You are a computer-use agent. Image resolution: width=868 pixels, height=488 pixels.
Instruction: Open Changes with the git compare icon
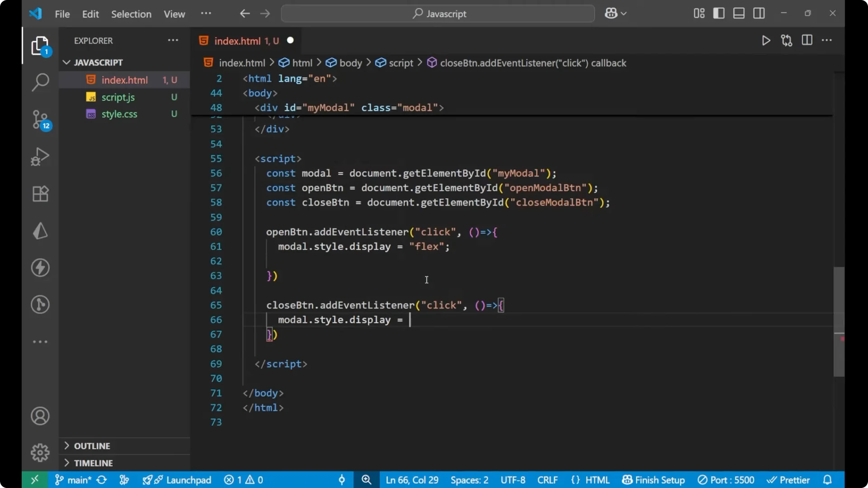point(787,40)
